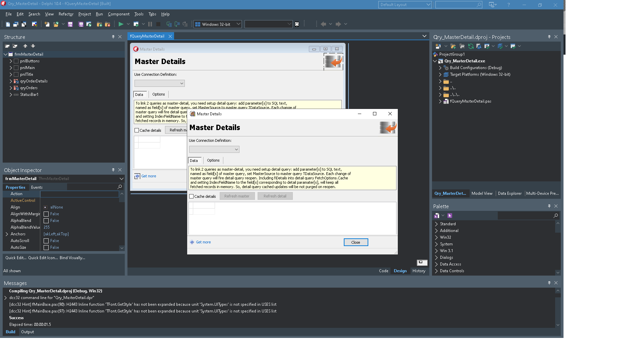Image resolution: width=644 pixels, height=351 pixels.
Task: Toggle the AlignWithMargins False checkbox
Action: point(46,214)
